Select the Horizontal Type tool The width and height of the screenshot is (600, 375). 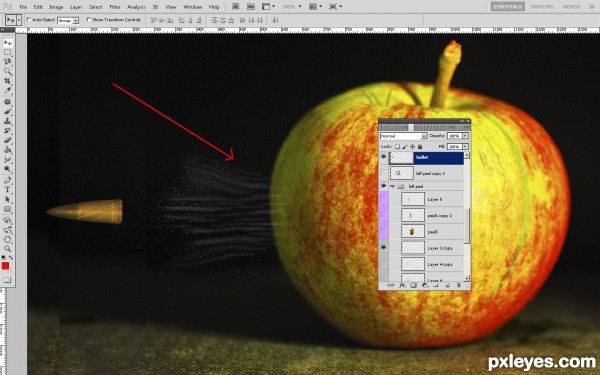click(8, 189)
